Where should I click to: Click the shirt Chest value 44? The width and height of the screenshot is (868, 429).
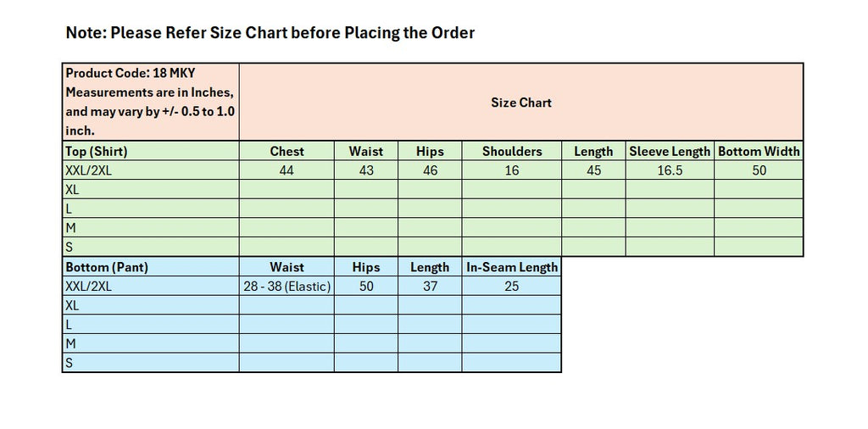pos(287,170)
